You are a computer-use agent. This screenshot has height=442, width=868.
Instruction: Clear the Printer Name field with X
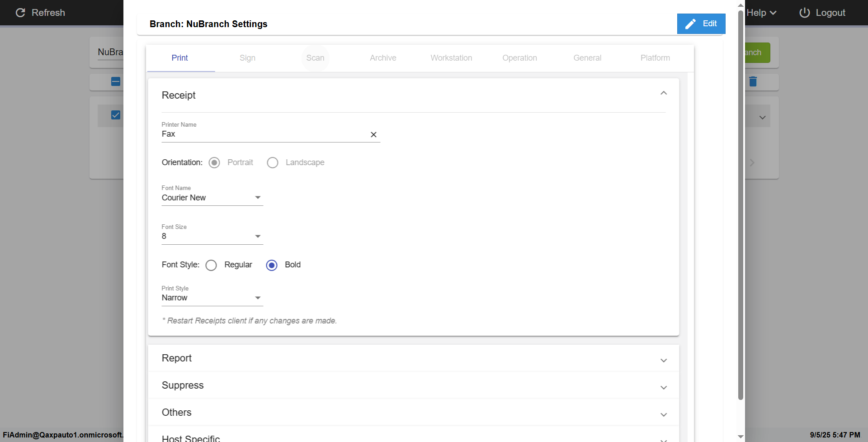click(x=373, y=134)
